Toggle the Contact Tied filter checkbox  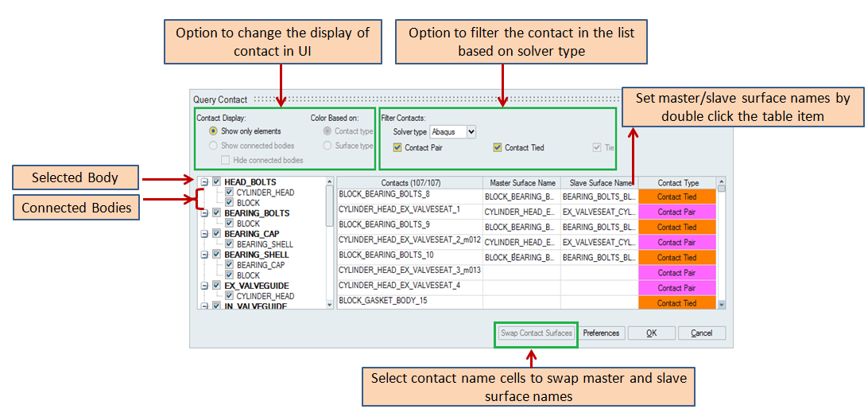pos(498,147)
